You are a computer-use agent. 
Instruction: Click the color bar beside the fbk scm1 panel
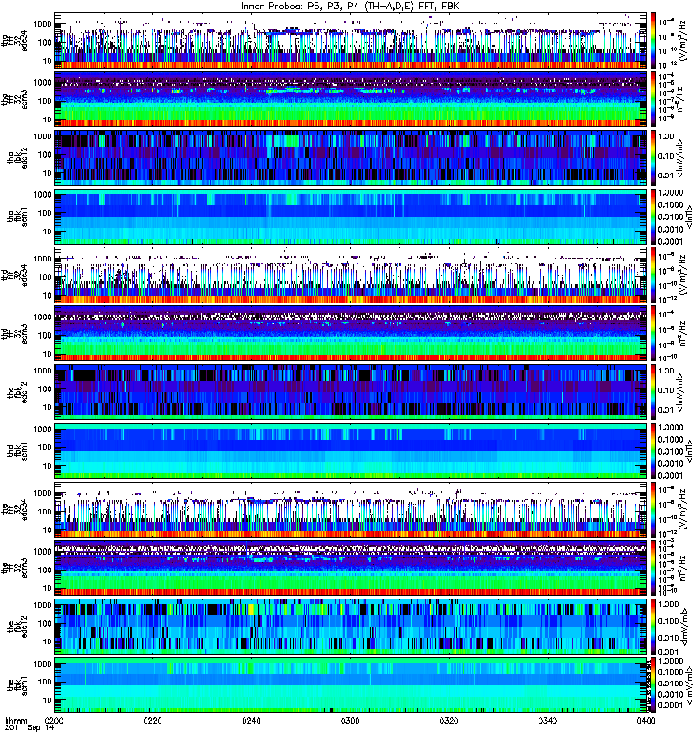click(652, 685)
